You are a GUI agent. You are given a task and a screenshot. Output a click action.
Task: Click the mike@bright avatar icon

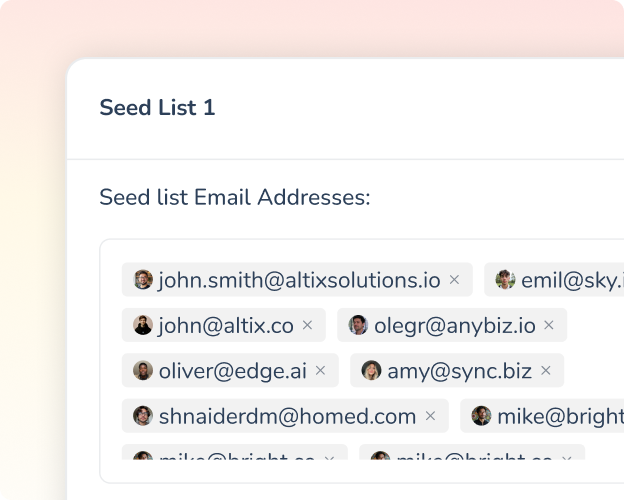tap(482, 415)
